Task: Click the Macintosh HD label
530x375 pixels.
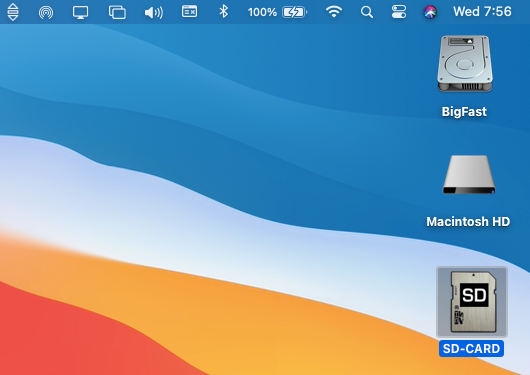Action: [468, 222]
